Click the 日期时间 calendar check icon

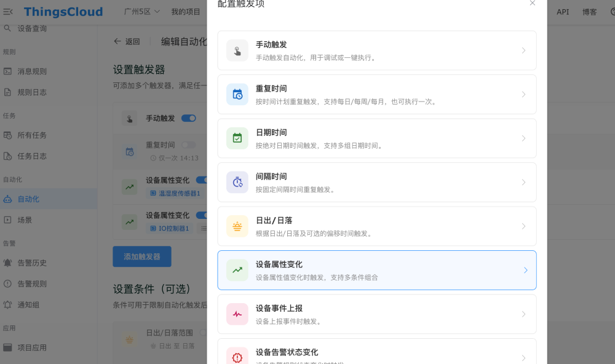pos(237,138)
